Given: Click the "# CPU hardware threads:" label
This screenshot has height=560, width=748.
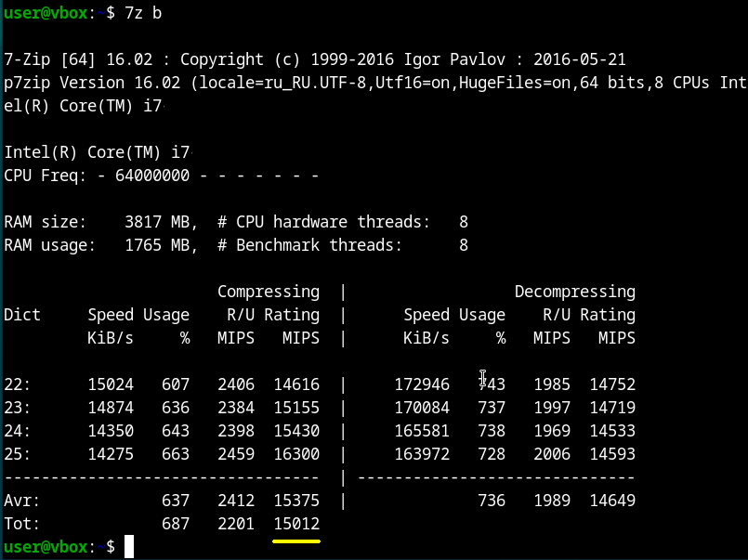Looking at the screenshot, I should [323, 222].
